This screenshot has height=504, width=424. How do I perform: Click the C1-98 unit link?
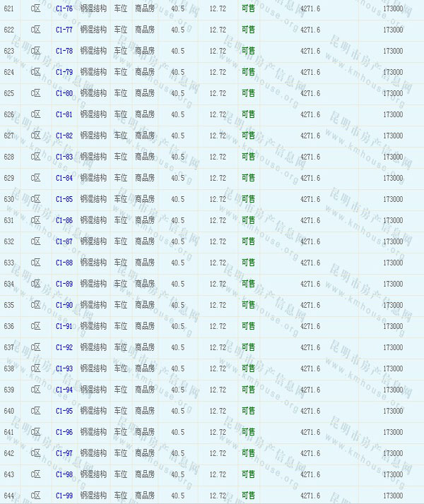point(64,474)
